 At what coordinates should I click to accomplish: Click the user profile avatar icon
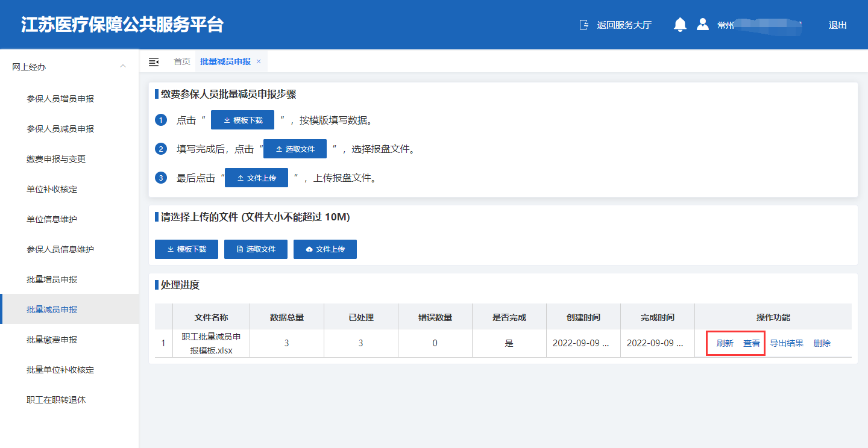[702, 25]
